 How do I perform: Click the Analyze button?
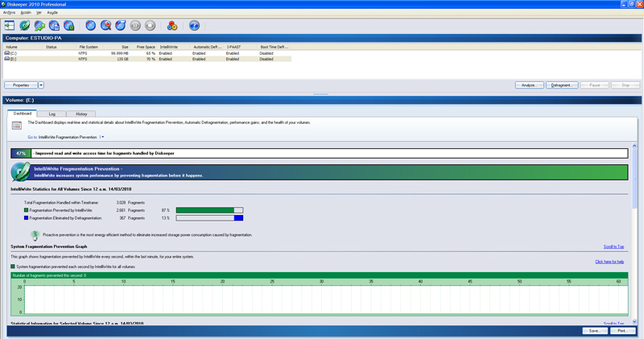tap(530, 85)
